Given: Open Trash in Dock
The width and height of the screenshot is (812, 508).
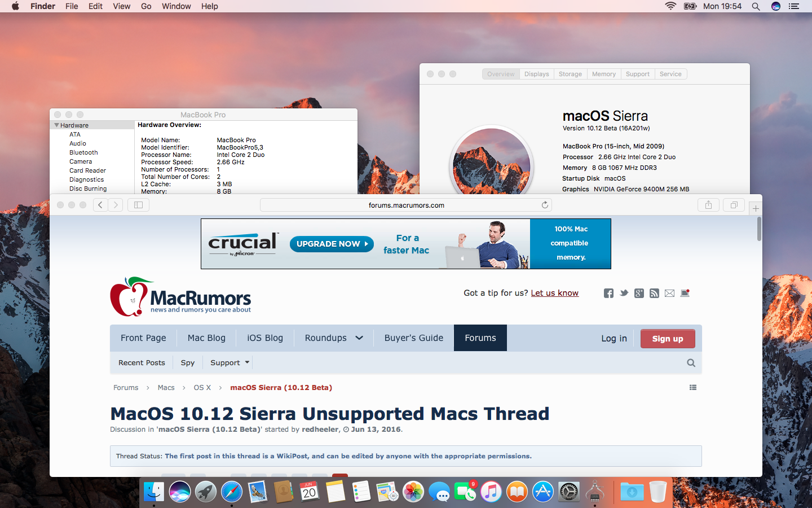Looking at the screenshot, I should click(x=658, y=492).
